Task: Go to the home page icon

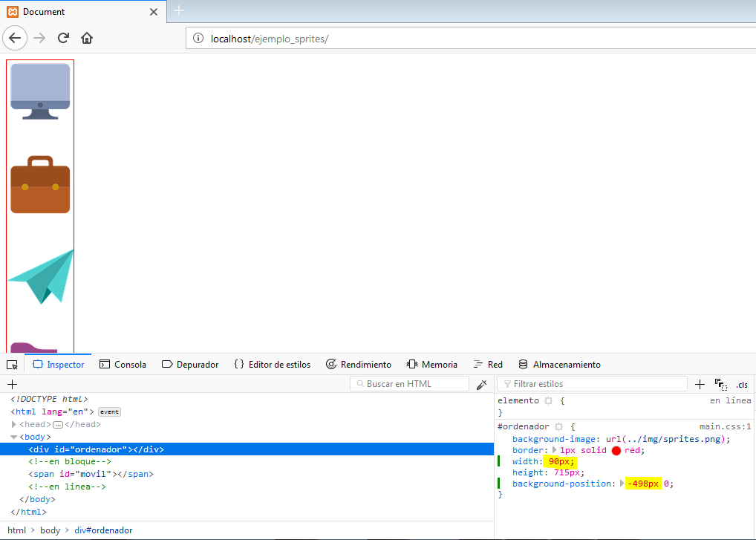Action: (87, 38)
